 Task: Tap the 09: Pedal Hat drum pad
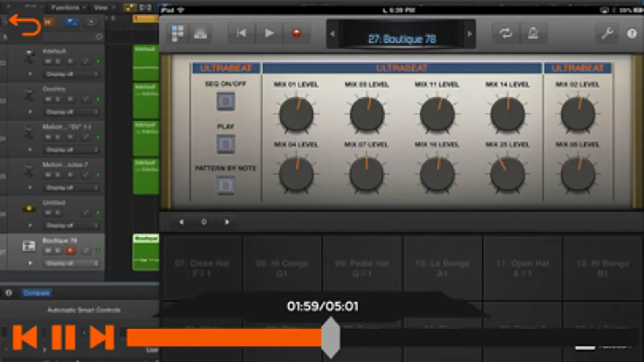coord(362,268)
